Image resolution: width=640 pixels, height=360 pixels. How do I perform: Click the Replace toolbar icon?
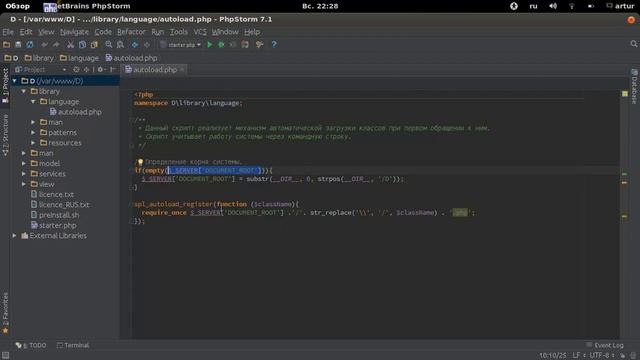[120, 45]
